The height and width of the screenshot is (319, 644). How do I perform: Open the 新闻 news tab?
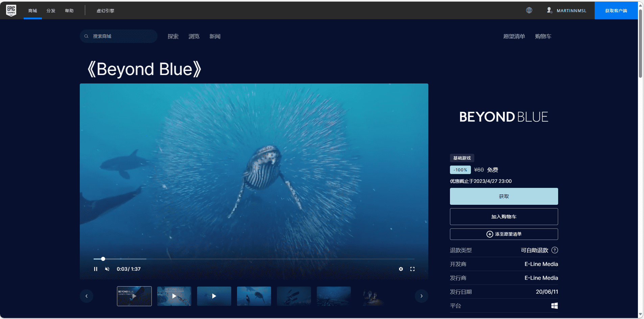(x=215, y=36)
